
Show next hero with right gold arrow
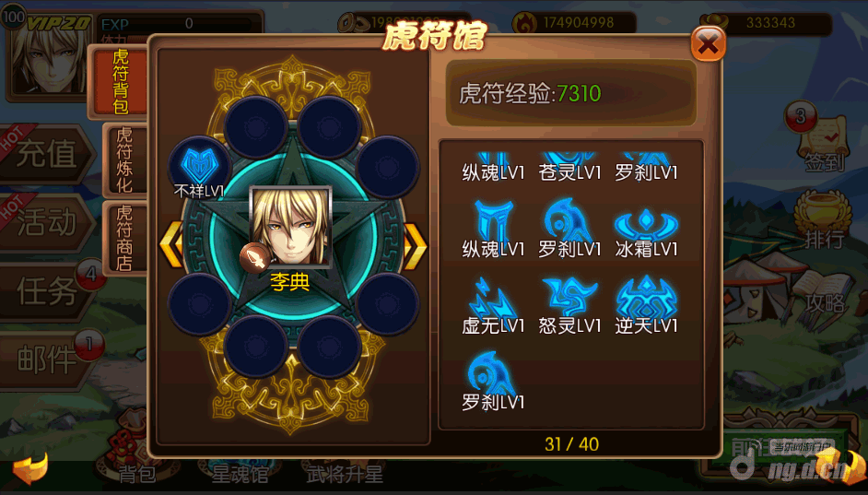(416, 246)
